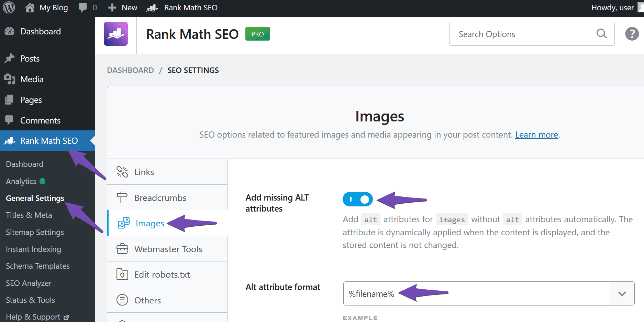Click the search magnifying glass icon
The width and height of the screenshot is (644, 322).
click(x=601, y=34)
